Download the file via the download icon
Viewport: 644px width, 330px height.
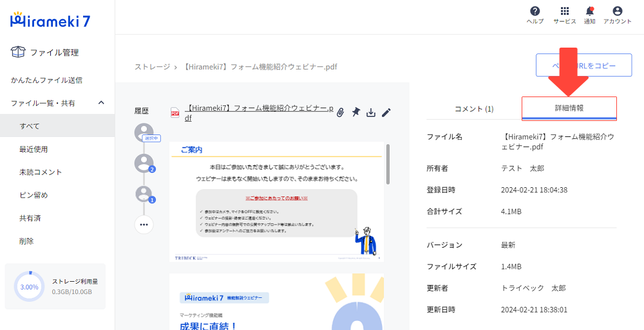pyautogui.click(x=371, y=112)
